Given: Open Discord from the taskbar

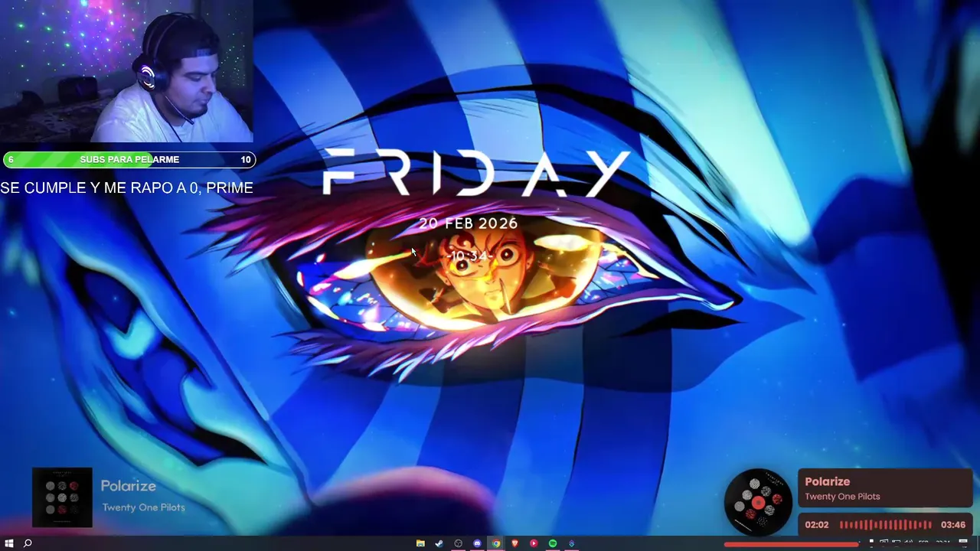Looking at the screenshot, I should [477, 543].
